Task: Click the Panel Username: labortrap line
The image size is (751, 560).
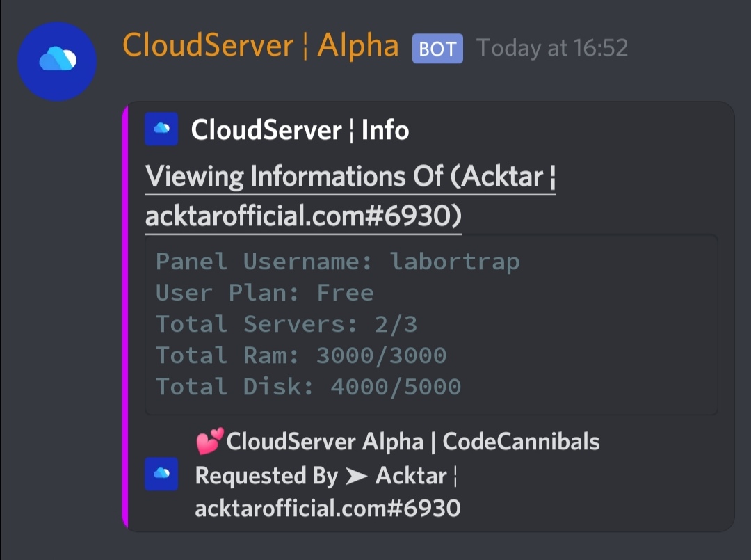Action: point(337,262)
